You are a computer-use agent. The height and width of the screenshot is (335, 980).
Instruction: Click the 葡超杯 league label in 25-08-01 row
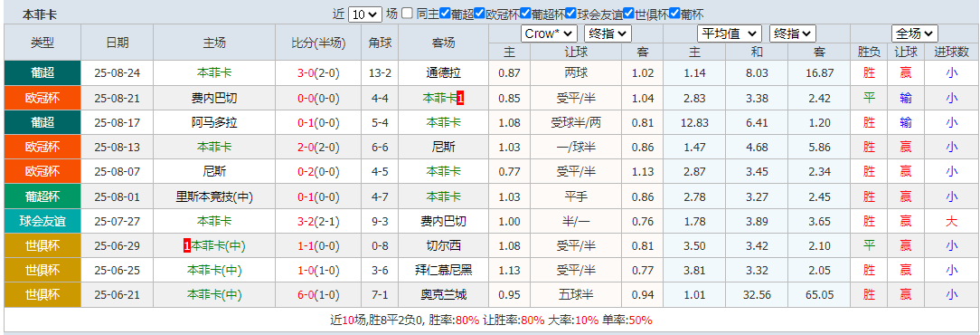(42, 196)
